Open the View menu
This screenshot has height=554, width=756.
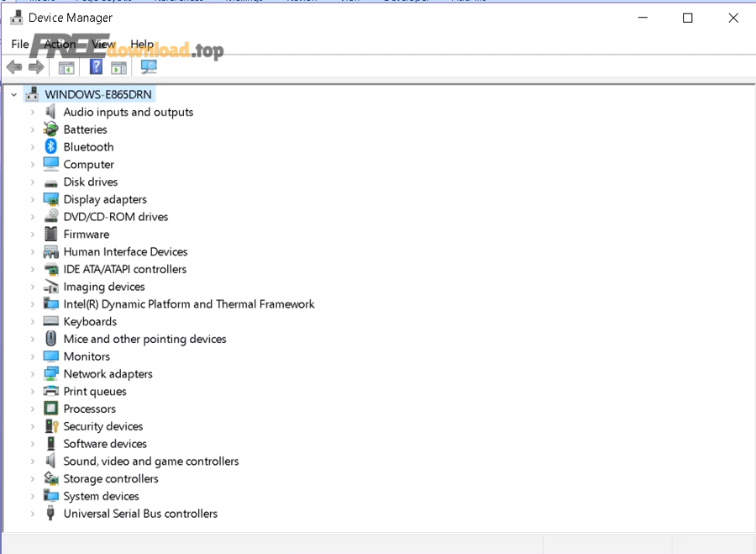pos(103,44)
